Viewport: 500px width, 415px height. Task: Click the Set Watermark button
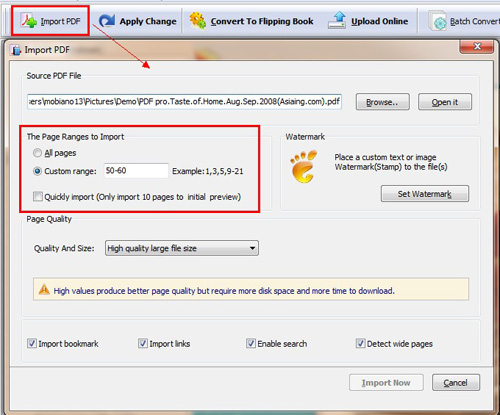(x=425, y=194)
